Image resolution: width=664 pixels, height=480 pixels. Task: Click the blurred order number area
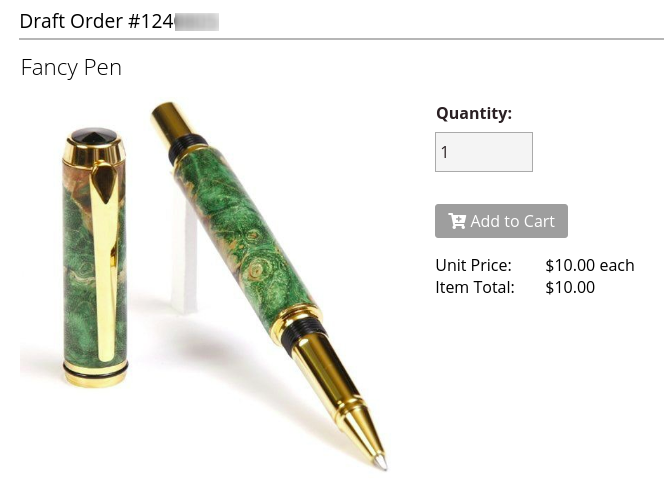pos(196,22)
